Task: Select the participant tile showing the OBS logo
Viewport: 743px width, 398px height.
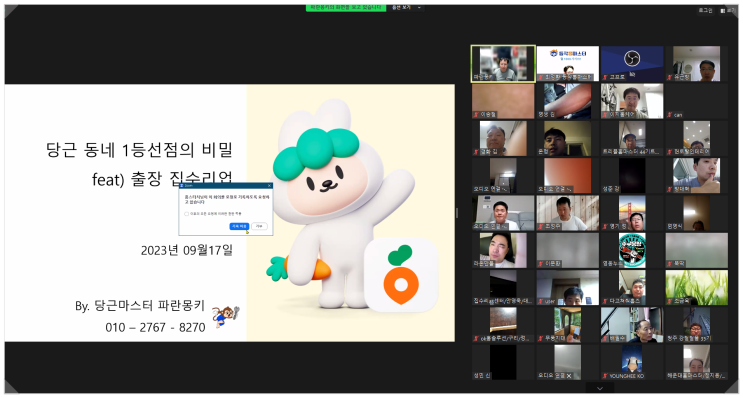Action: click(632, 63)
